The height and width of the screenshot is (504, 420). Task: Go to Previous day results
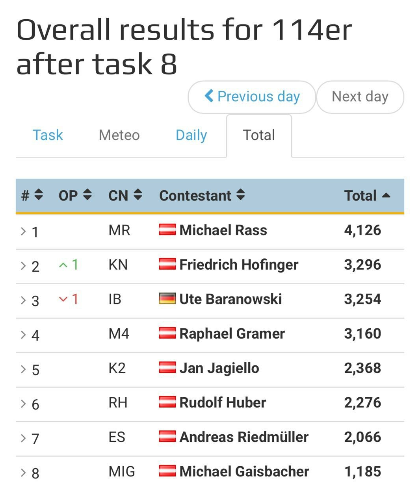pyautogui.click(x=252, y=97)
